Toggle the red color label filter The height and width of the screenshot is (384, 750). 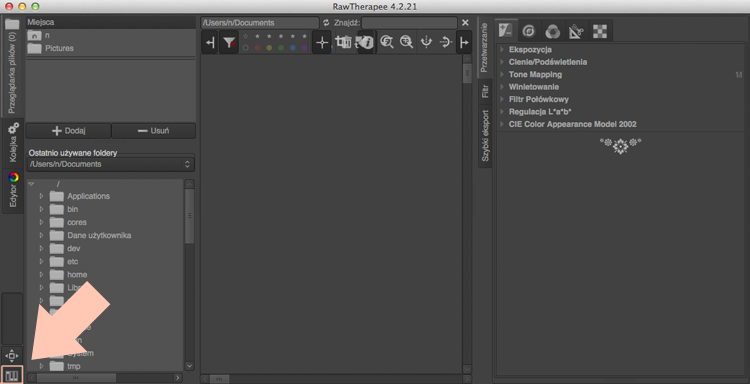pyautogui.click(x=257, y=48)
